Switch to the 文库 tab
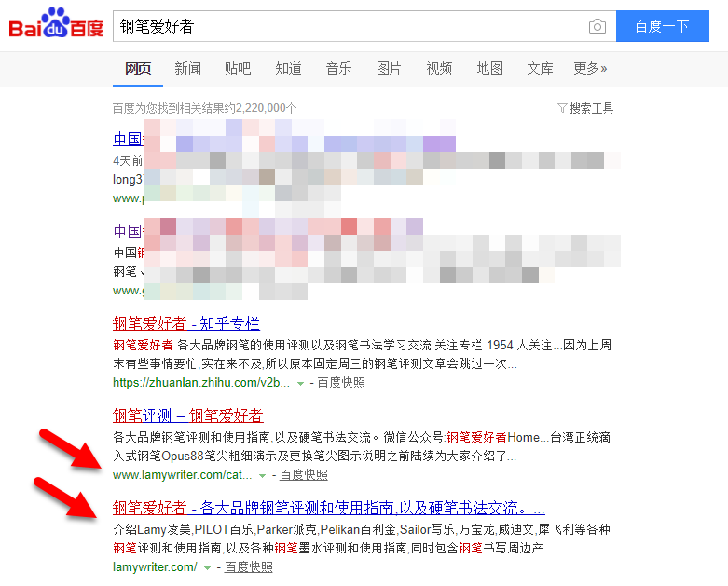Image resolution: width=728 pixels, height=586 pixels. coord(540,68)
